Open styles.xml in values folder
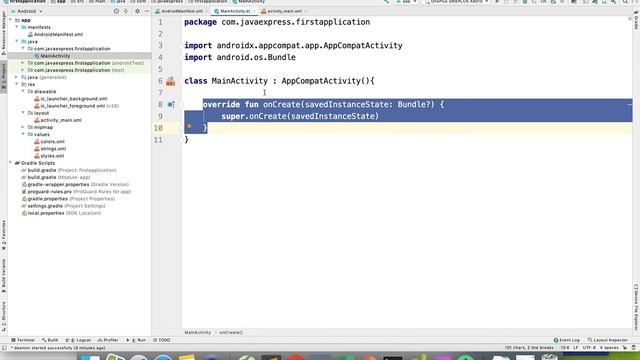Screen dimensions: 640x360 click(x=49, y=156)
